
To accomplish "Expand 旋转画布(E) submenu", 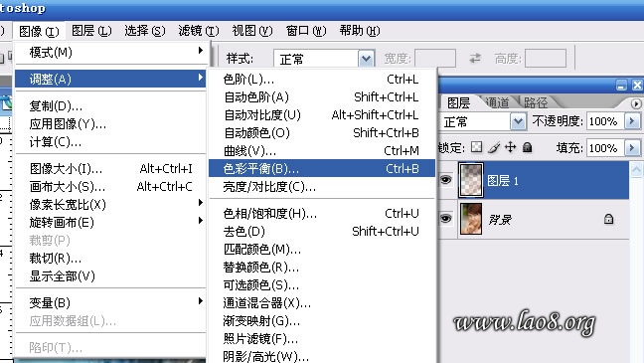I will (110, 223).
